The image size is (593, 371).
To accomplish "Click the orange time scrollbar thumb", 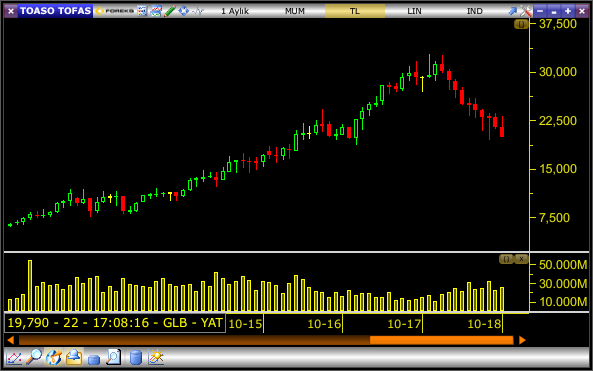I will (x=441, y=340).
